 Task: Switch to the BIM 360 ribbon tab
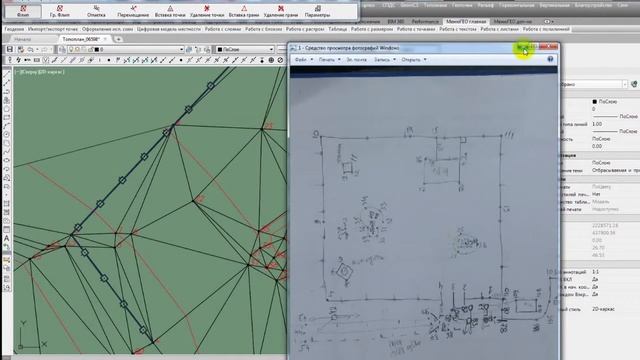click(396, 21)
